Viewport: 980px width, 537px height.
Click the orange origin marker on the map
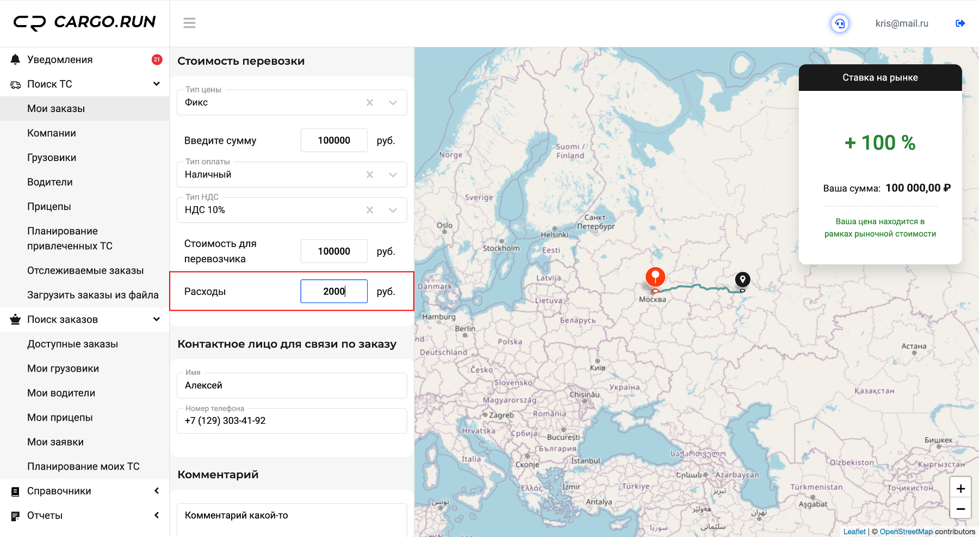coord(655,276)
